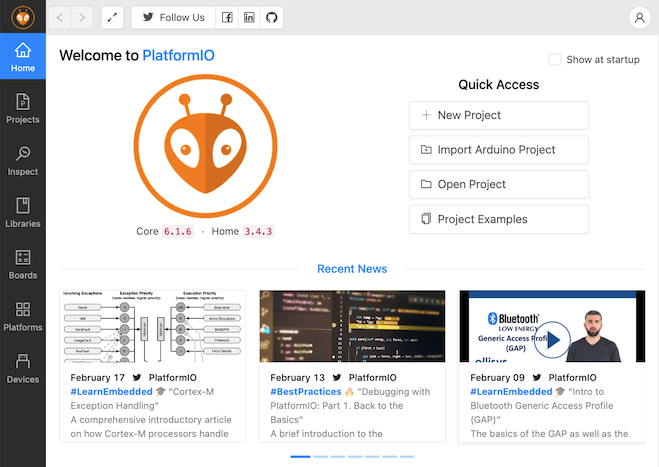Open the Inspect sidebar section
This screenshot has height=467, width=659.
coord(22,161)
